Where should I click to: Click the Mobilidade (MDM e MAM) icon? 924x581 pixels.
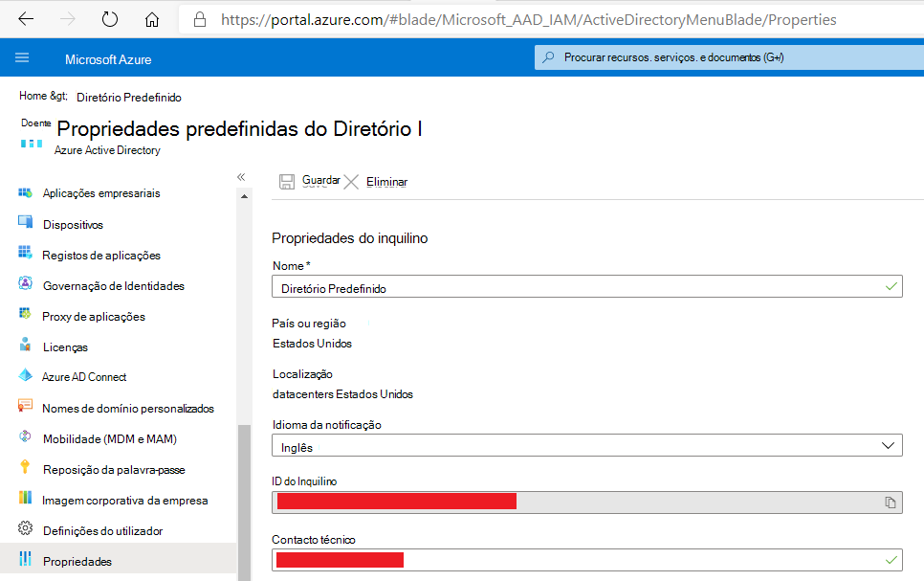pyautogui.click(x=25, y=436)
